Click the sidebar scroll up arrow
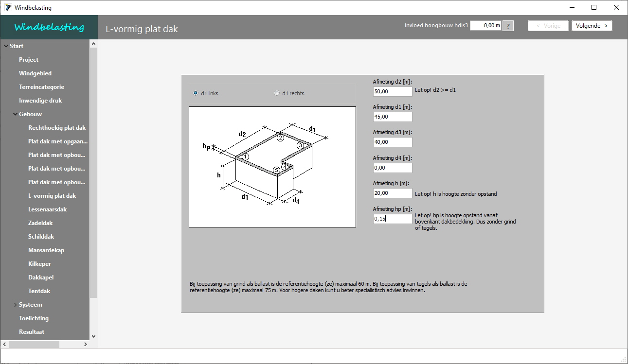The height and width of the screenshot is (364, 628). 93,44
